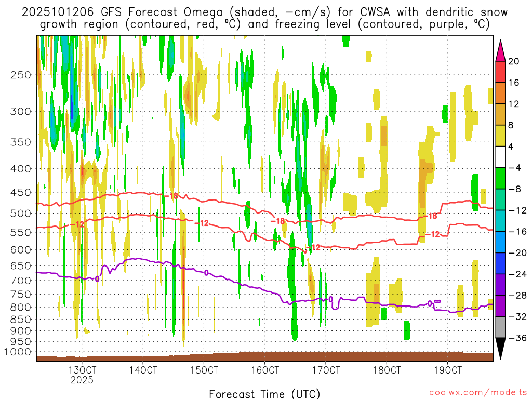The image size is (532, 399).
Task: Pick the purple -28-to-(-24) color bar swatch
Action: [x=500, y=285]
